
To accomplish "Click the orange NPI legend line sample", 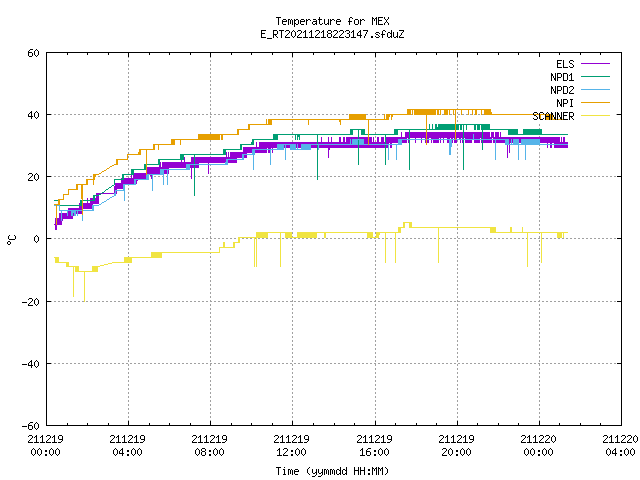I will pyautogui.click(x=595, y=102).
